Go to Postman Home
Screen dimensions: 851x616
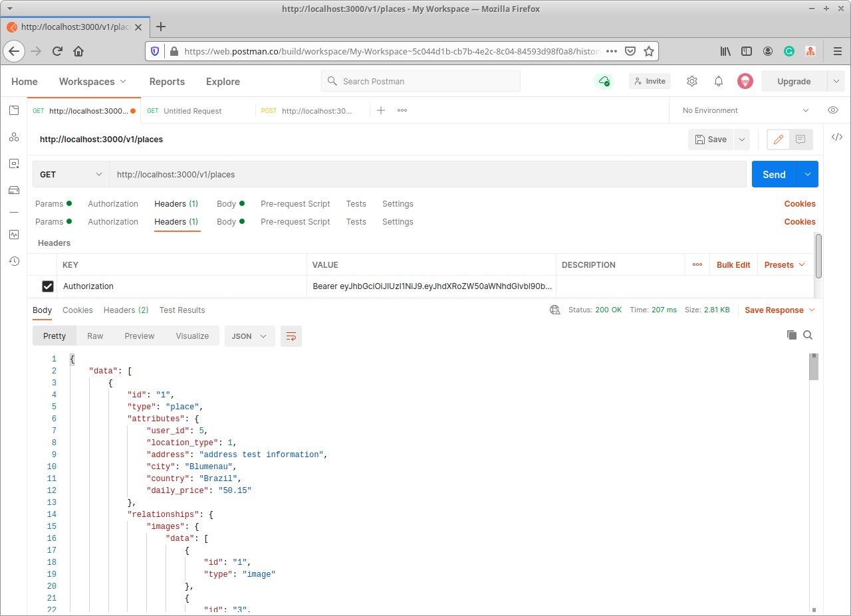[x=25, y=81]
